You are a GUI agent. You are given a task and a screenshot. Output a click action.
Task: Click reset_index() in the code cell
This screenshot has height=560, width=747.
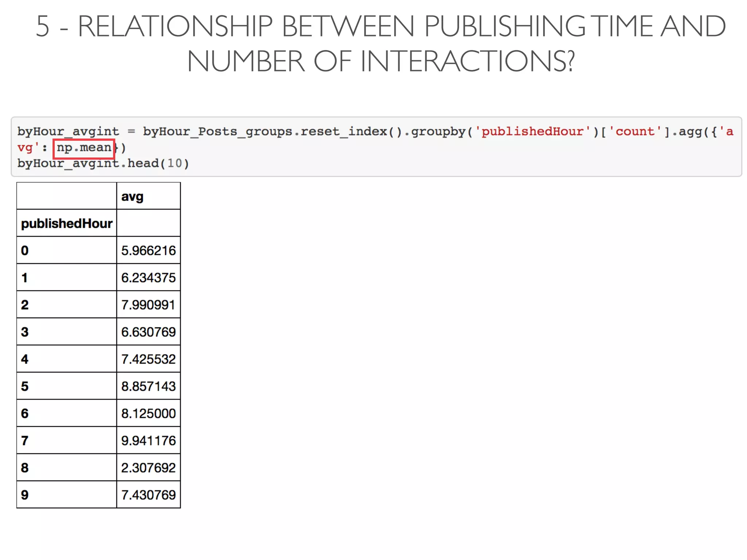click(x=351, y=132)
